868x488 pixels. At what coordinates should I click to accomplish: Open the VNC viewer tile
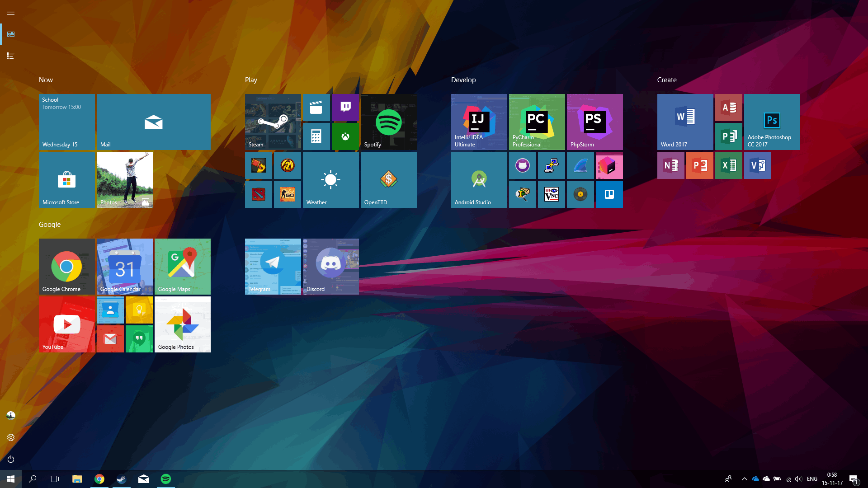(x=552, y=194)
